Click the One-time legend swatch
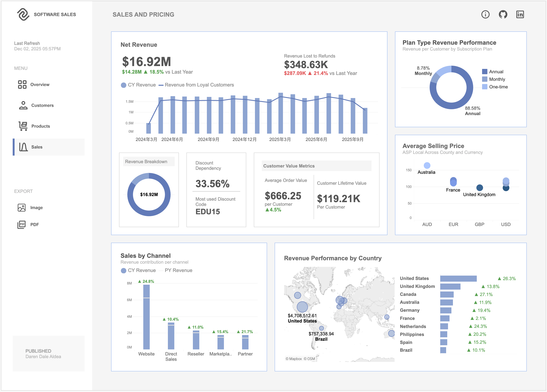The height and width of the screenshot is (392, 547). pyautogui.click(x=485, y=87)
